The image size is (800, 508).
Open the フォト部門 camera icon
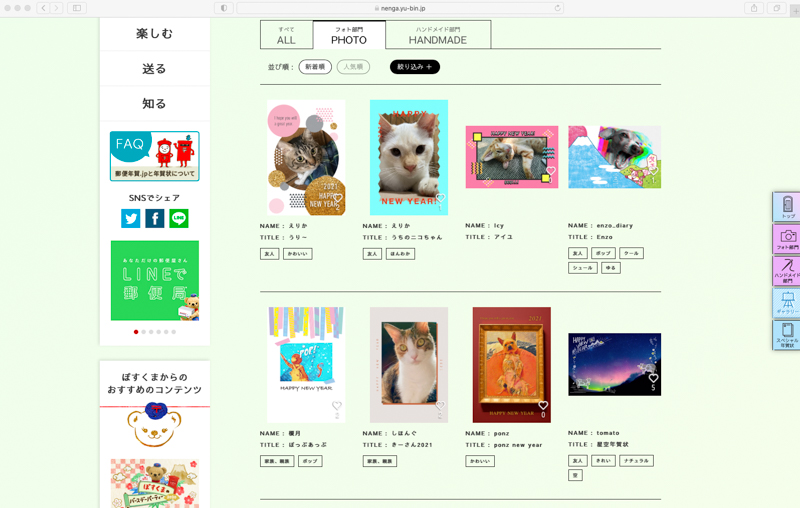coord(787,239)
